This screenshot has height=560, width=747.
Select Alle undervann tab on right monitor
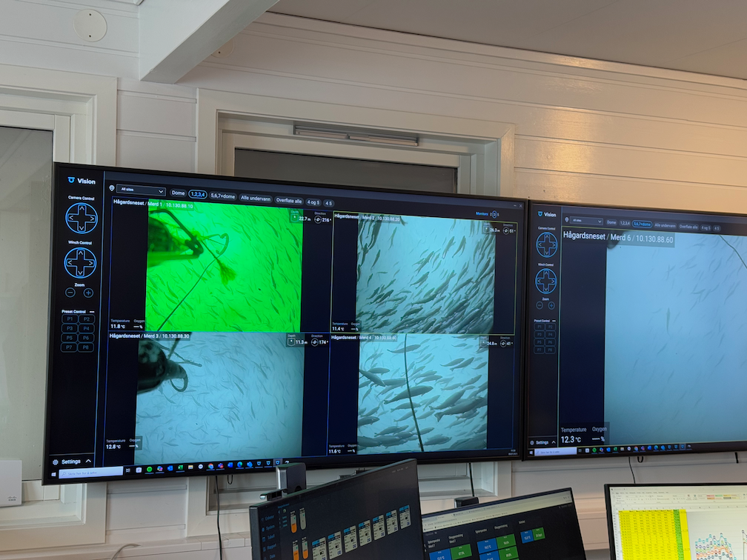(x=665, y=226)
